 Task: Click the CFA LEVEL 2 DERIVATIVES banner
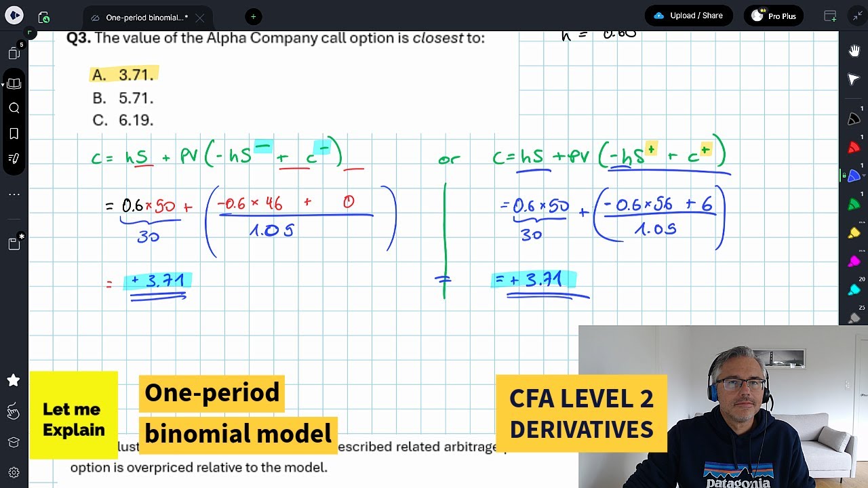point(582,413)
